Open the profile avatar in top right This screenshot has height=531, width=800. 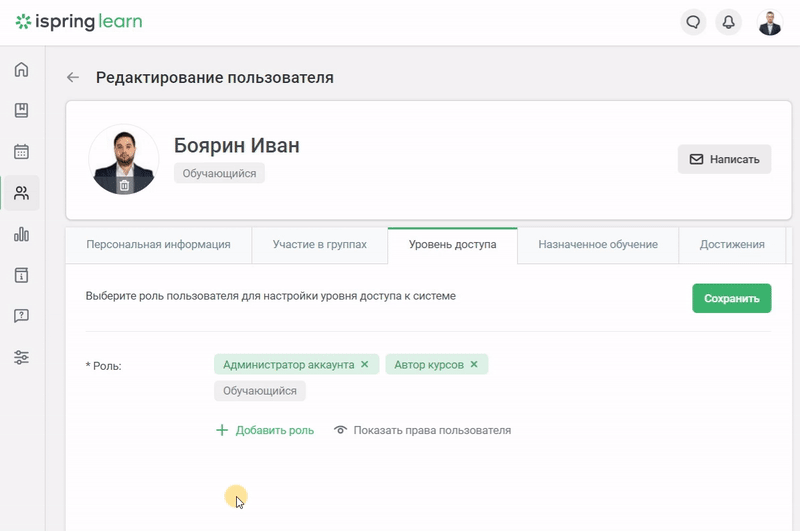pos(769,22)
